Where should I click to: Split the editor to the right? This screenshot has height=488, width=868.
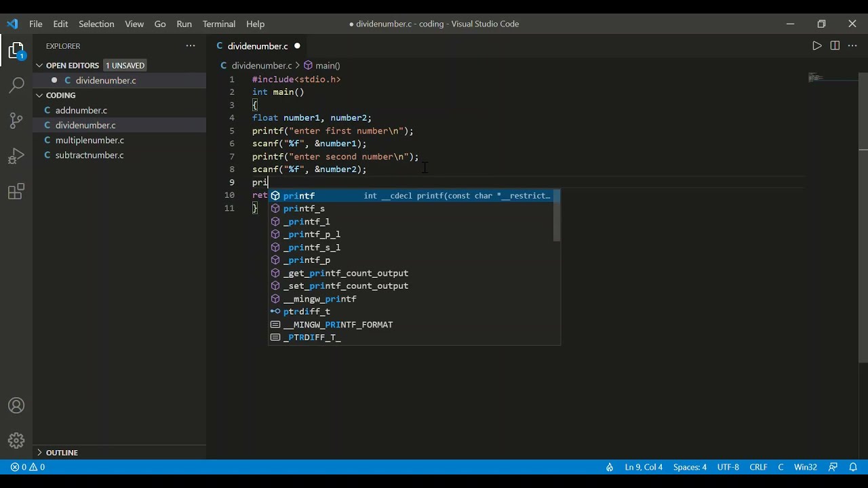[835, 45]
